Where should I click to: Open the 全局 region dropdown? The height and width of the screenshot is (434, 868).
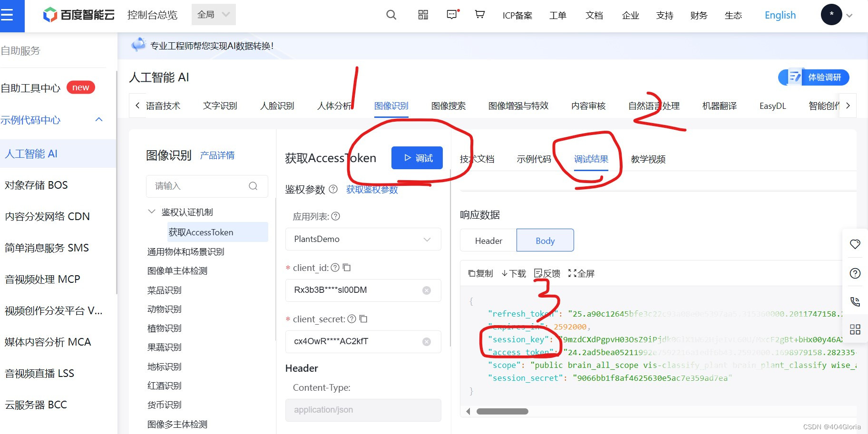tap(214, 15)
